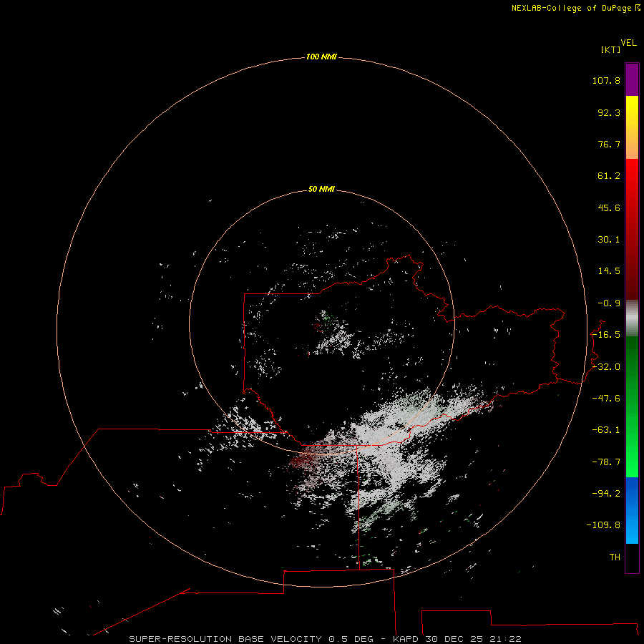
Task: Click the -109.8 legend value
Action: click(603, 526)
